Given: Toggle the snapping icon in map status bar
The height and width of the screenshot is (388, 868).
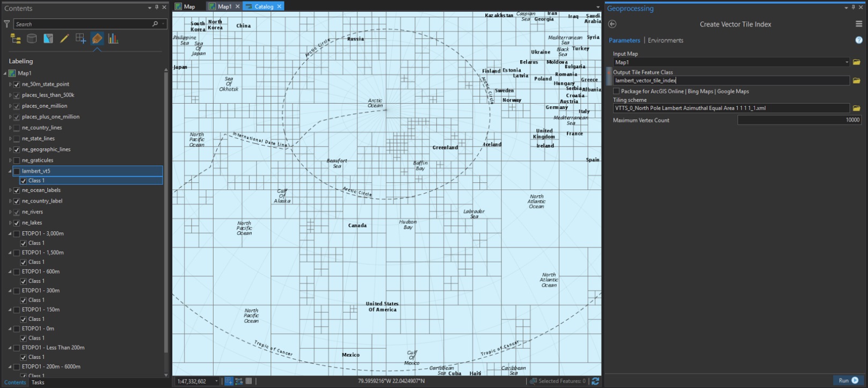Looking at the screenshot, I should 229,381.
